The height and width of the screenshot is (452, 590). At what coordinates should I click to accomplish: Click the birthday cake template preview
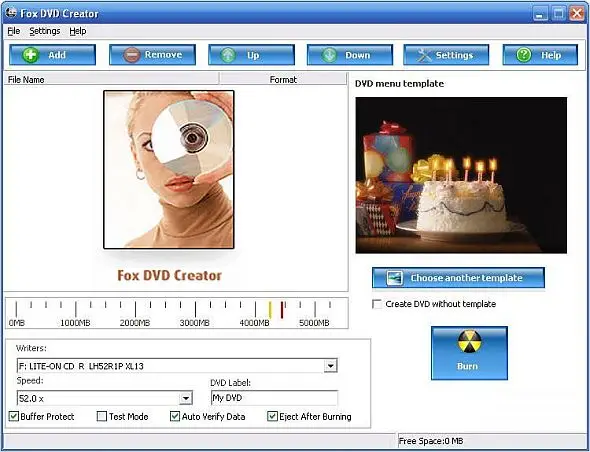[461, 175]
